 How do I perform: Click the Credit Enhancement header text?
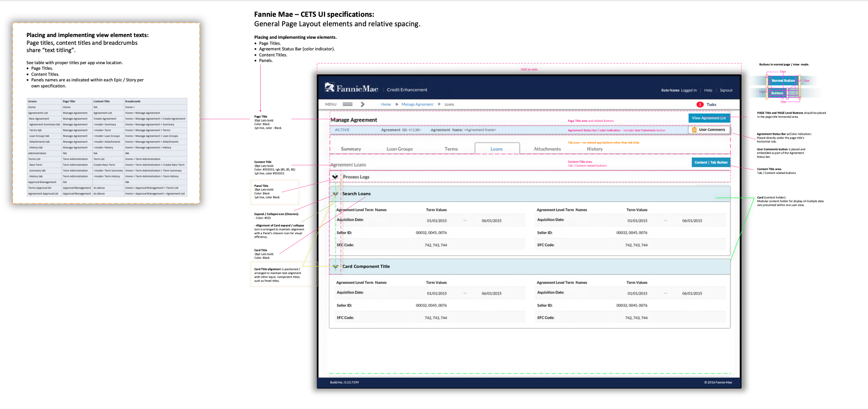[x=407, y=90]
